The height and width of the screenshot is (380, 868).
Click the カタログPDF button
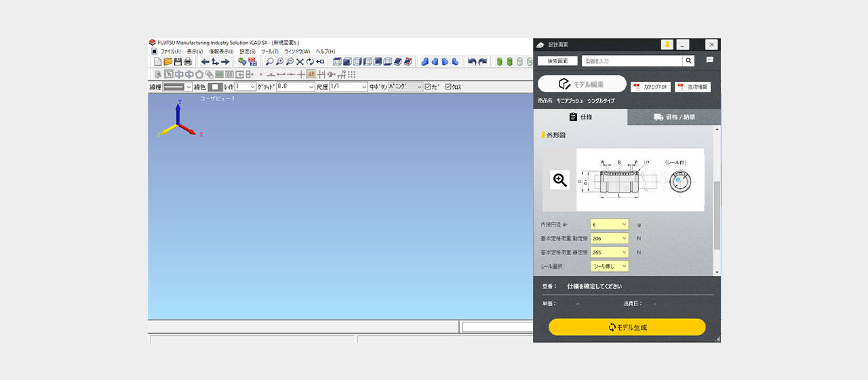tap(650, 87)
